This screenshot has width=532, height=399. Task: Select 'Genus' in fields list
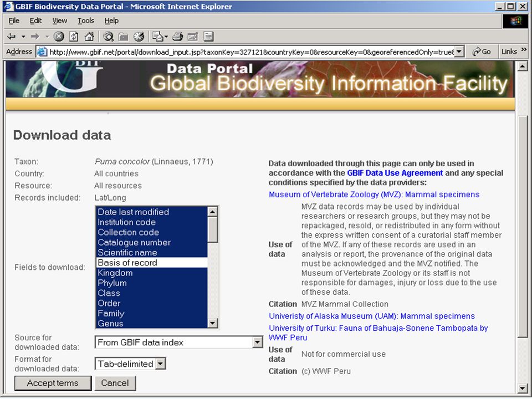[152, 323]
